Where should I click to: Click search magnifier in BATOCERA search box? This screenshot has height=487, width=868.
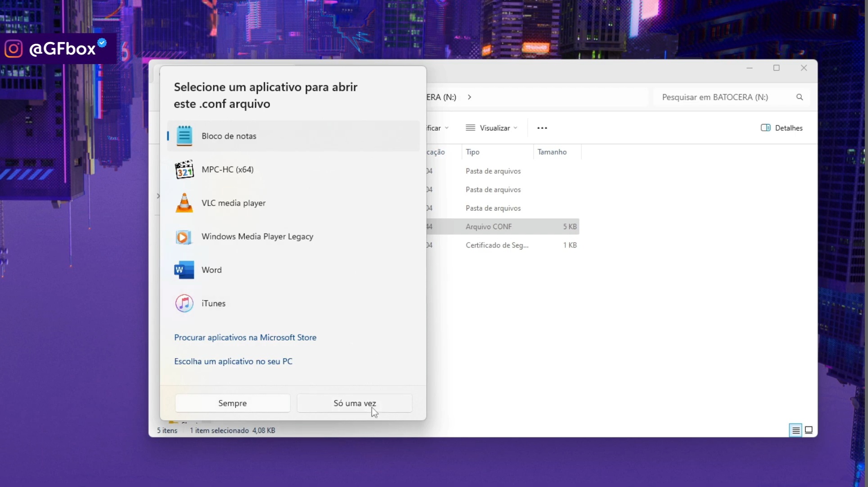pyautogui.click(x=799, y=97)
